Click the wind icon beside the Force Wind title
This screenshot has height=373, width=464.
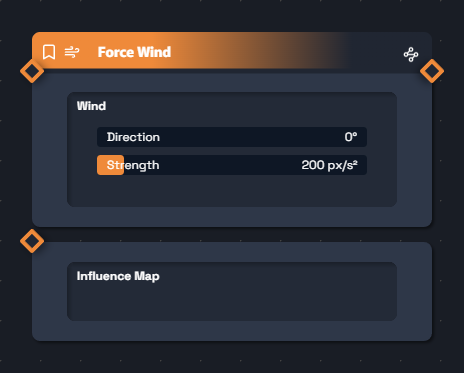pyautogui.click(x=72, y=52)
